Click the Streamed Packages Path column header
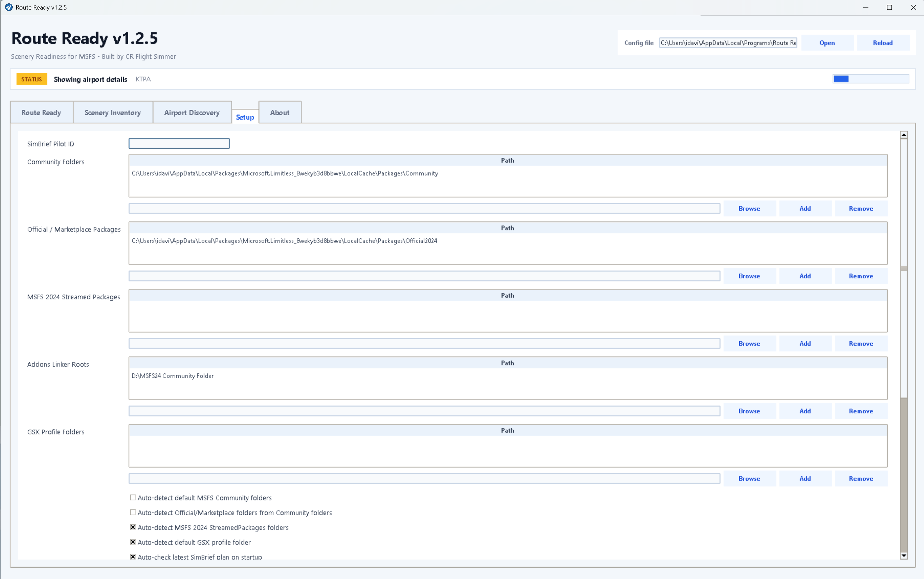This screenshot has width=924, height=579. [508, 295]
